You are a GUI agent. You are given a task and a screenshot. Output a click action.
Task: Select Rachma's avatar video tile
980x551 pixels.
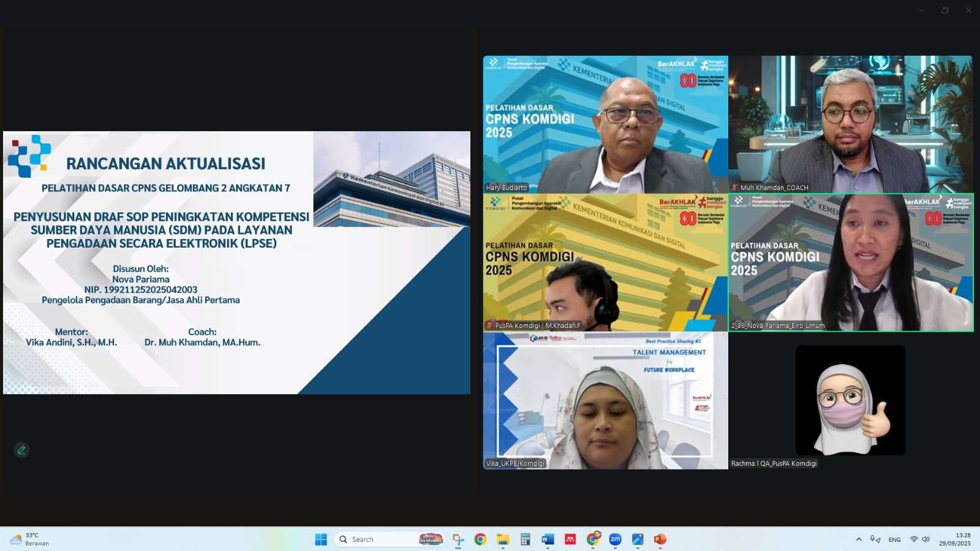(x=850, y=400)
